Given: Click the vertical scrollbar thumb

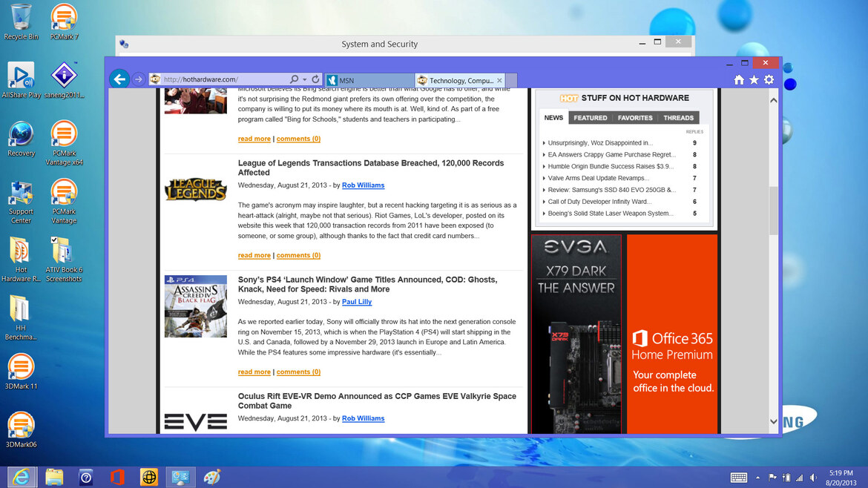Looking at the screenshot, I should pyautogui.click(x=773, y=211).
